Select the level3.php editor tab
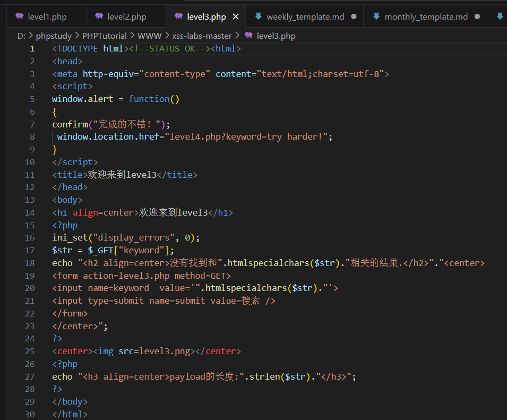The width and height of the screenshot is (507, 420). (x=206, y=16)
